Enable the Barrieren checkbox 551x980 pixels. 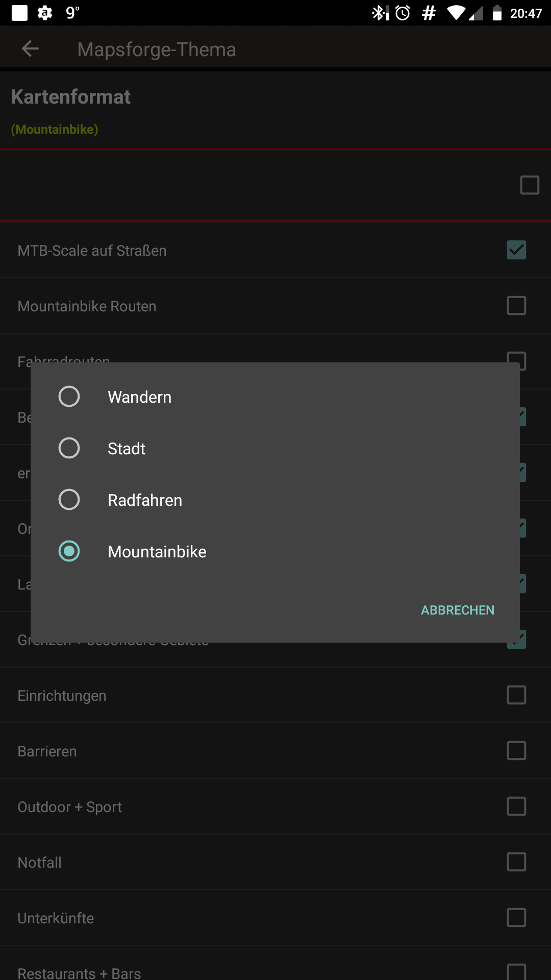pyautogui.click(x=516, y=751)
